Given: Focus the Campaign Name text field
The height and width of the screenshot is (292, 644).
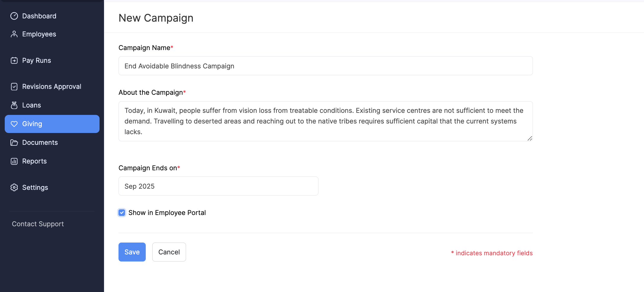Looking at the screenshot, I should pos(325,66).
